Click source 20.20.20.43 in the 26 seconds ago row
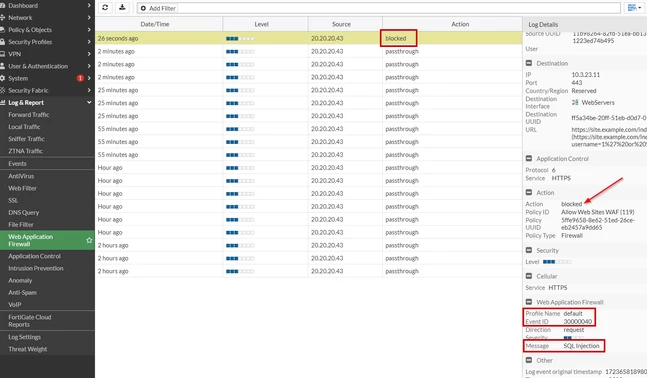This screenshot has height=378, width=647. [327, 38]
